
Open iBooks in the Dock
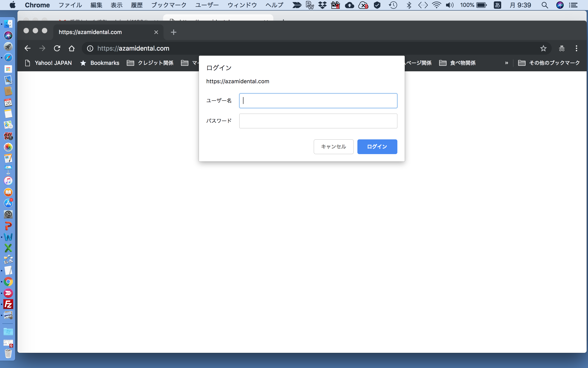8,192
